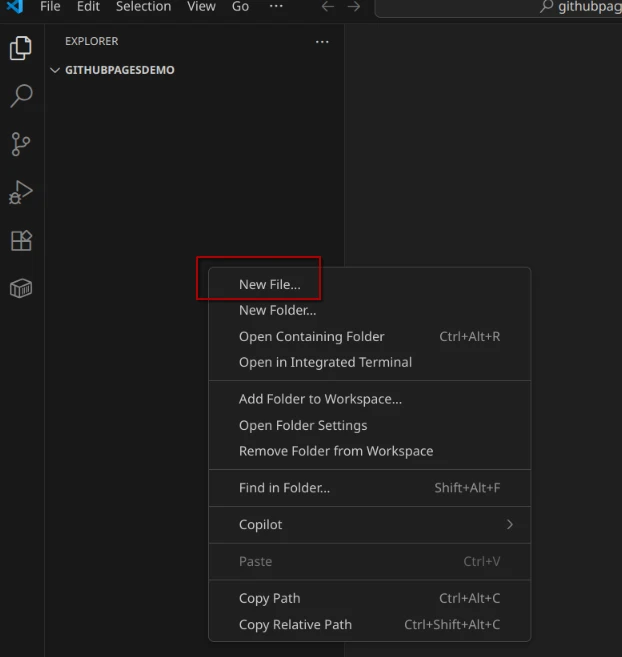
Task: Click the Go Forward arrow
Action: pos(353,7)
